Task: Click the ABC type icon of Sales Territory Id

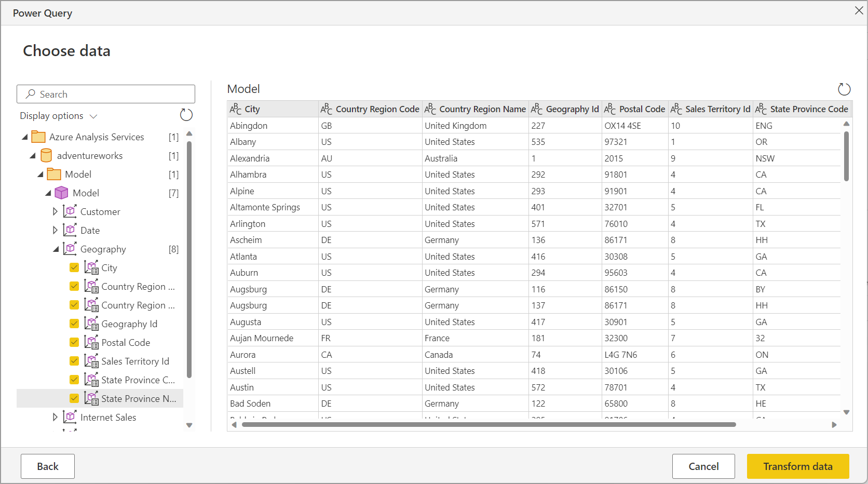Action: tap(676, 109)
